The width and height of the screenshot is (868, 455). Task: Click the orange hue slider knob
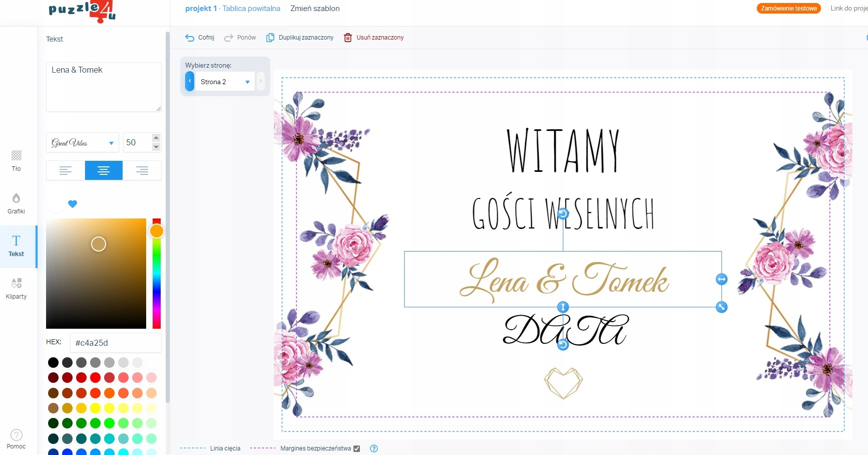point(157,231)
